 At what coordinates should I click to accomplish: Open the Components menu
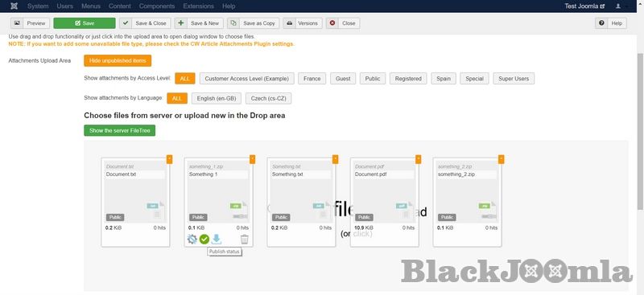157,6
